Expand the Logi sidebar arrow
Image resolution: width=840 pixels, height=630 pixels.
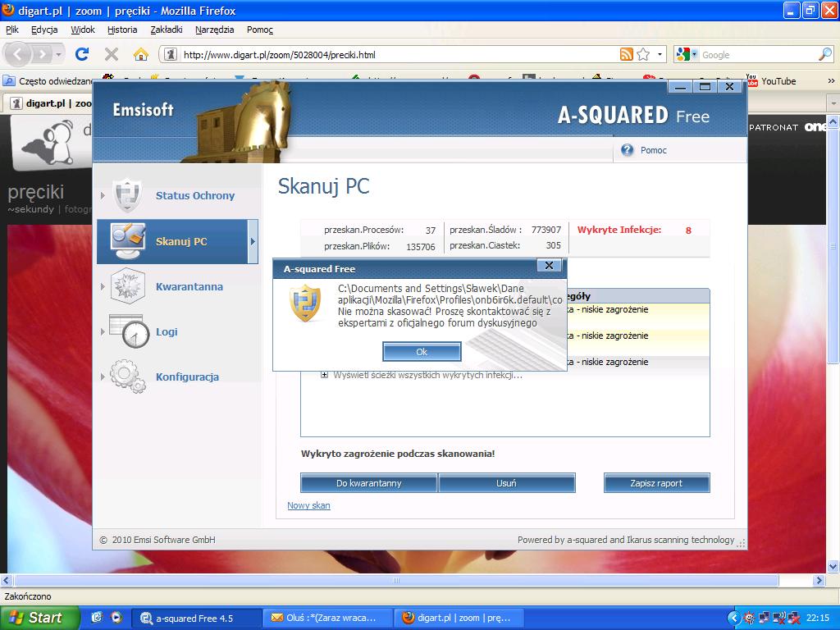coord(103,331)
